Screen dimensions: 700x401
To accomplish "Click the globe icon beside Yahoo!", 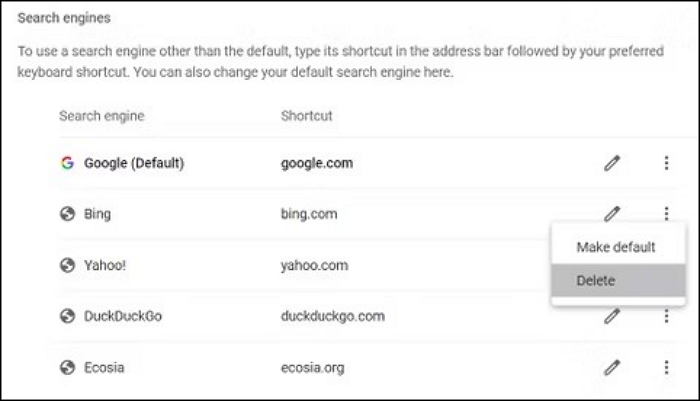I will pos(68,265).
